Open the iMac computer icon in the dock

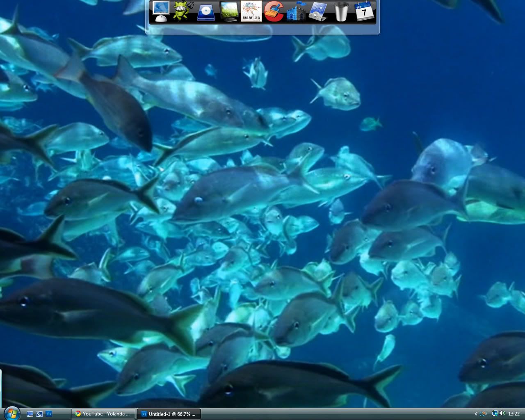coord(160,11)
